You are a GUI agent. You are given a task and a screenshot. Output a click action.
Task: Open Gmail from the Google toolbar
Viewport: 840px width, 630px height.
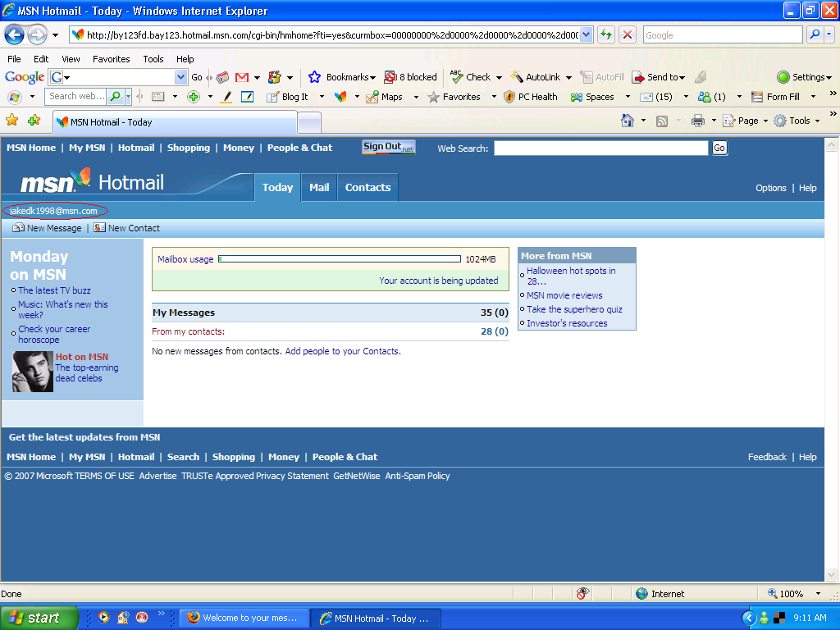(x=240, y=76)
